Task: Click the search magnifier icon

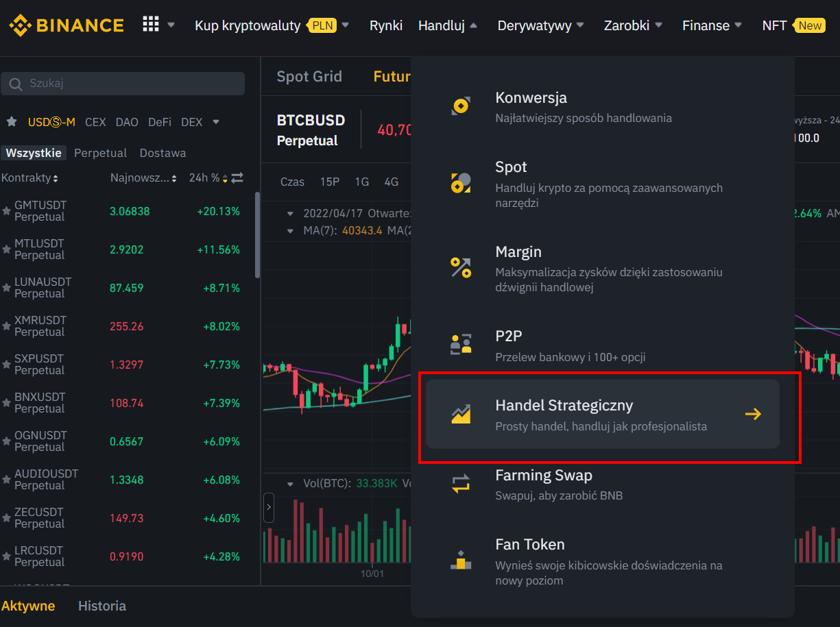Action: [16, 84]
